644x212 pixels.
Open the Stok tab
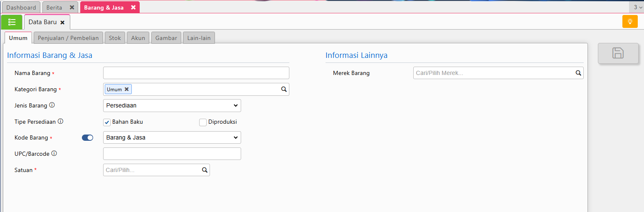(115, 38)
